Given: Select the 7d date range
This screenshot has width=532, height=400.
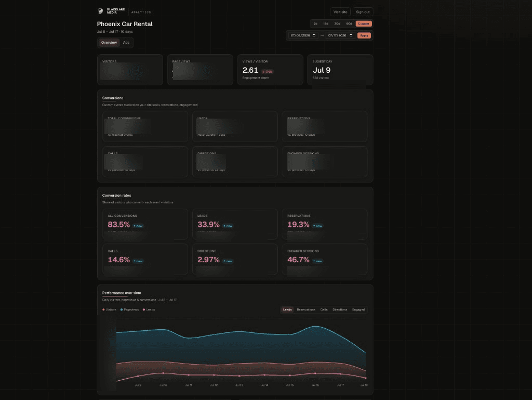Looking at the screenshot, I should [315, 24].
